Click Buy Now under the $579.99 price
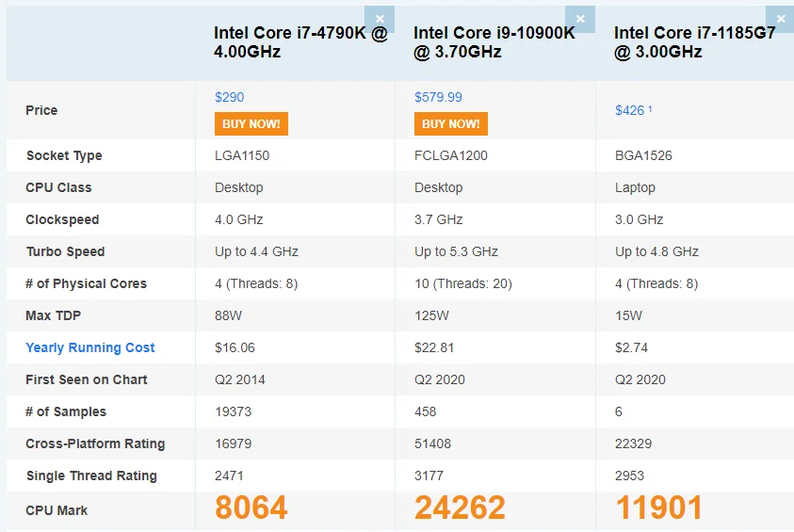794x532 pixels. (450, 123)
